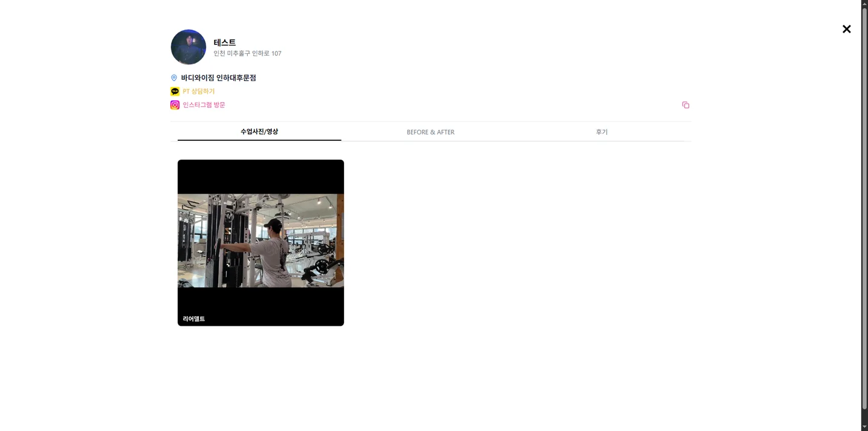Open the 리어델트 workout video thumbnail
Screen dimensions: 868x431
(x=261, y=243)
